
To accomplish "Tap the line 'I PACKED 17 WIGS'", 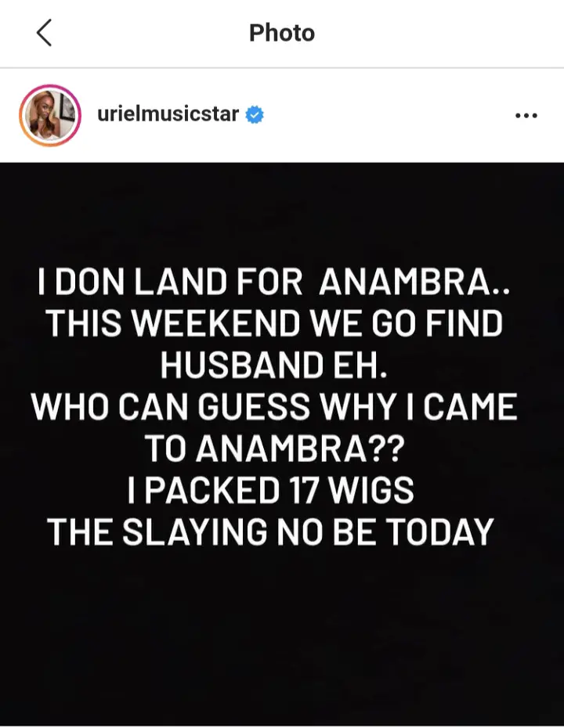I will coord(270,490).
